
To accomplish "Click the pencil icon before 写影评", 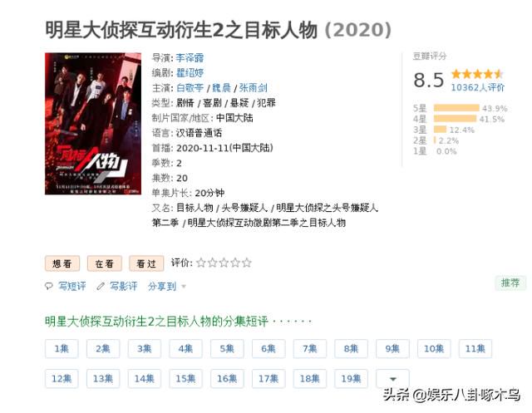I will point(101,286).
